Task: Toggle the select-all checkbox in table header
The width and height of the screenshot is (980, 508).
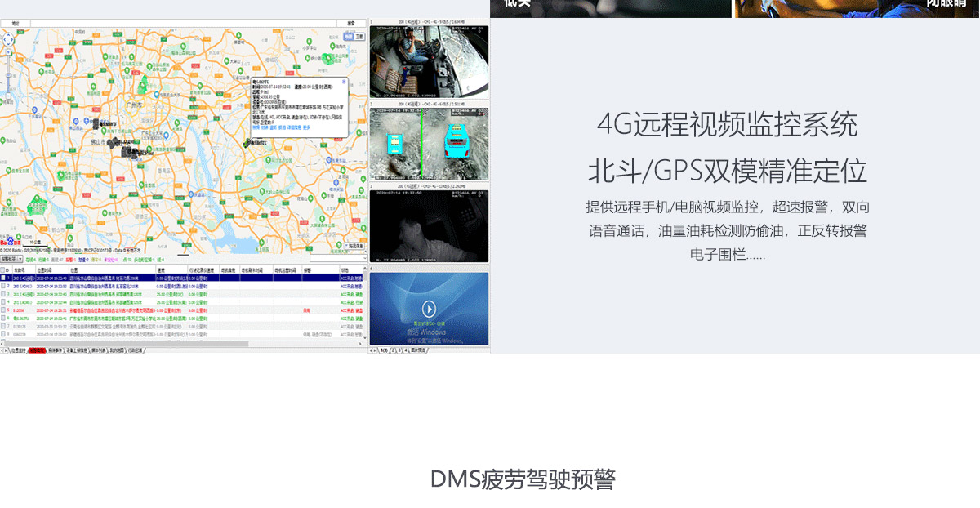Action: [x=2, y=270]
